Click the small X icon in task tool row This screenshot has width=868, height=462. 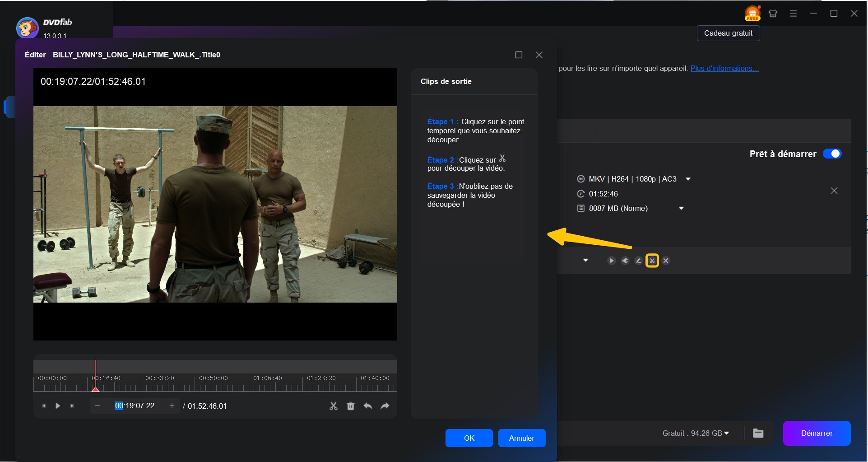click(666, 261)
